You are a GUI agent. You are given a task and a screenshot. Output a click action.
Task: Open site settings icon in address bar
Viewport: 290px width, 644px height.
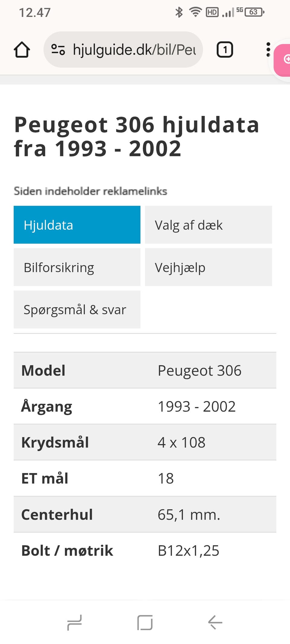[58, 50]
